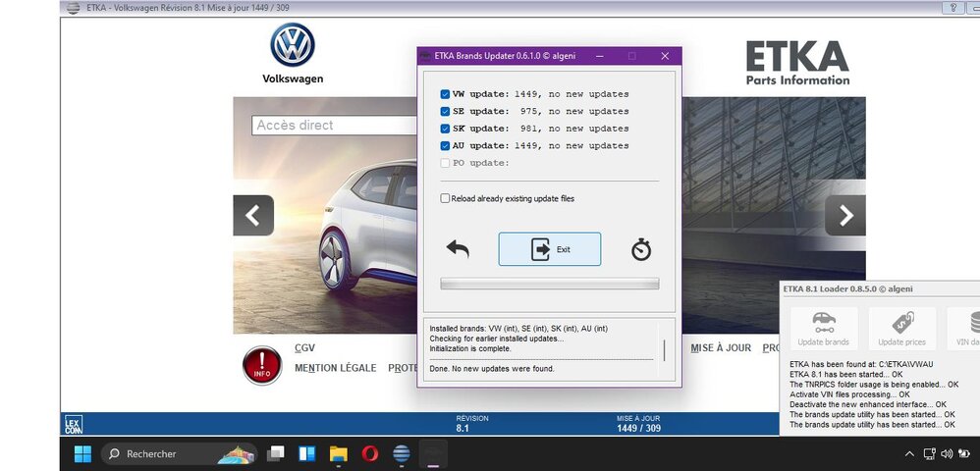Click 'VW update: 1449, no new updates' text
Screen dimensions: 980x471
click(541, 94)
